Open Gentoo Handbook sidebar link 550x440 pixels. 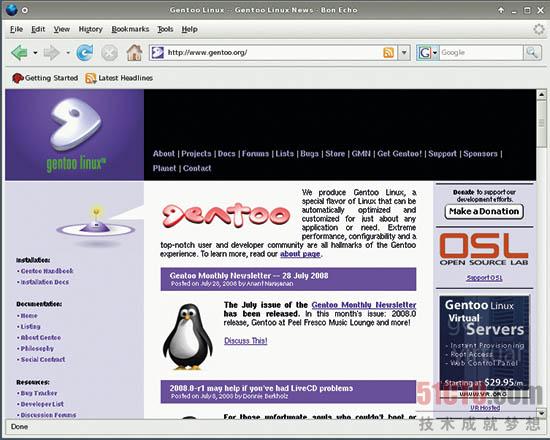tap(47, 271)
